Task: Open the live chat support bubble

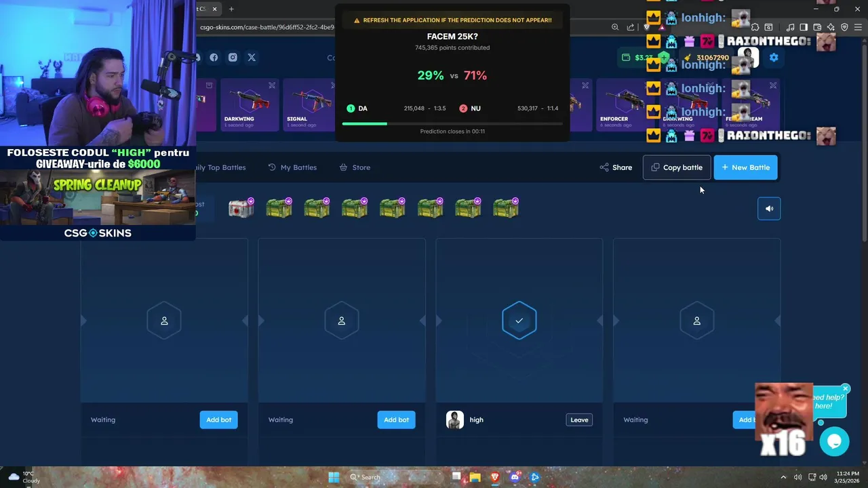Action: 834,442
